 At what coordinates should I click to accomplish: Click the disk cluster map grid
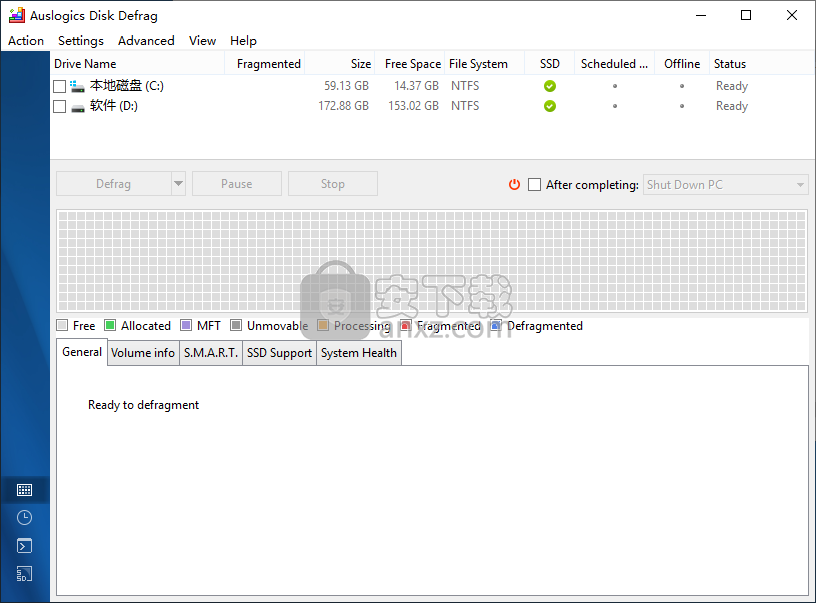[x=432, y=261]
